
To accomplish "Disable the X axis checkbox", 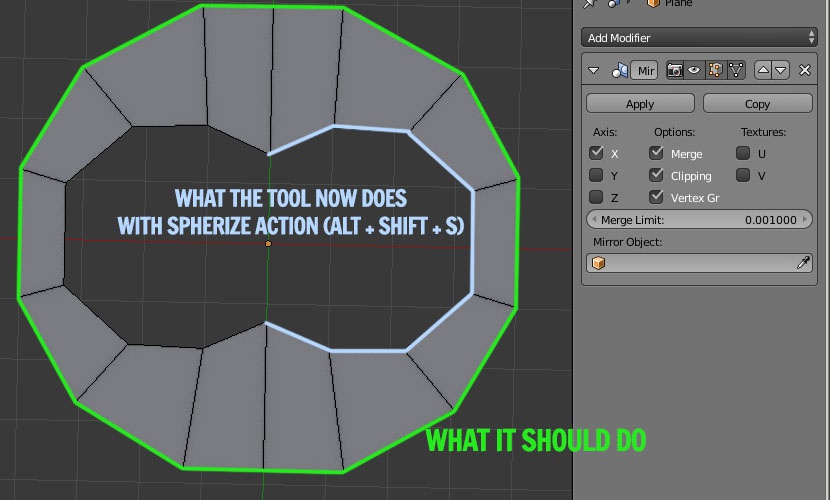I will click(596, 153).
